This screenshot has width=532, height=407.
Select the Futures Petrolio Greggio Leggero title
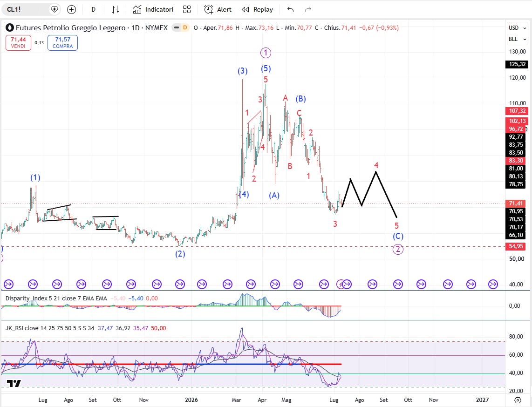click(70, 28)
